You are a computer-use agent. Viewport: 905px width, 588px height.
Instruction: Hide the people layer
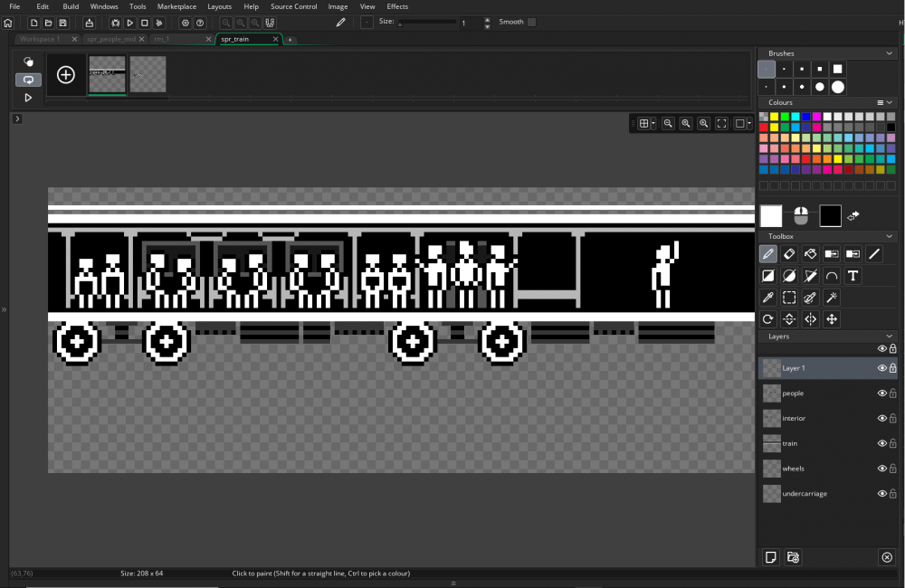(x=881, y=394)
